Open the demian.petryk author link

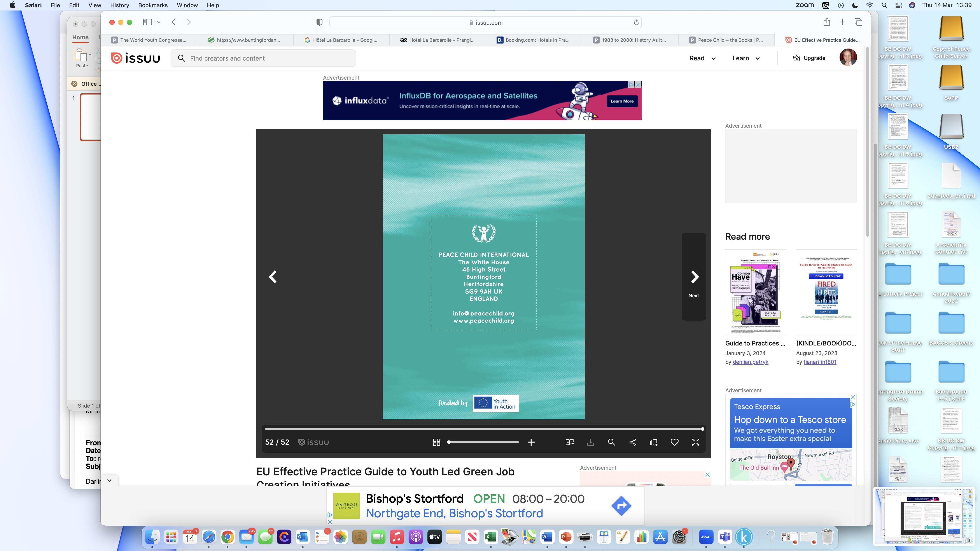(x=750, y=362)
